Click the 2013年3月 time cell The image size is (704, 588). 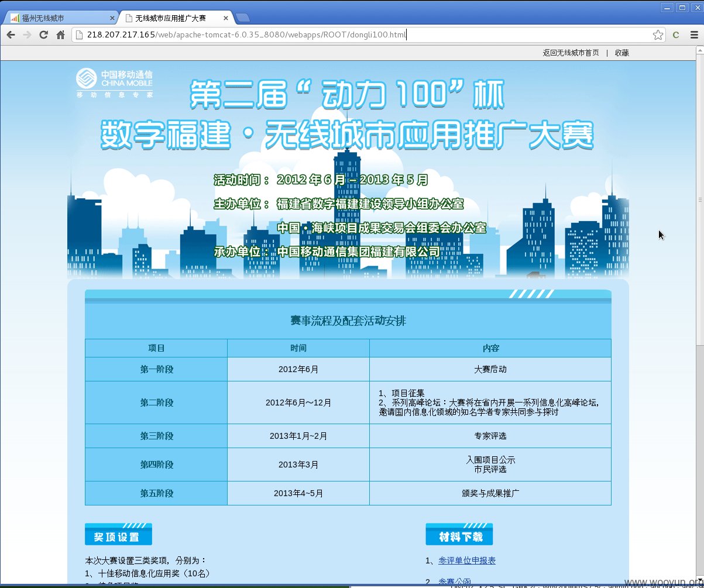point(298,465)
